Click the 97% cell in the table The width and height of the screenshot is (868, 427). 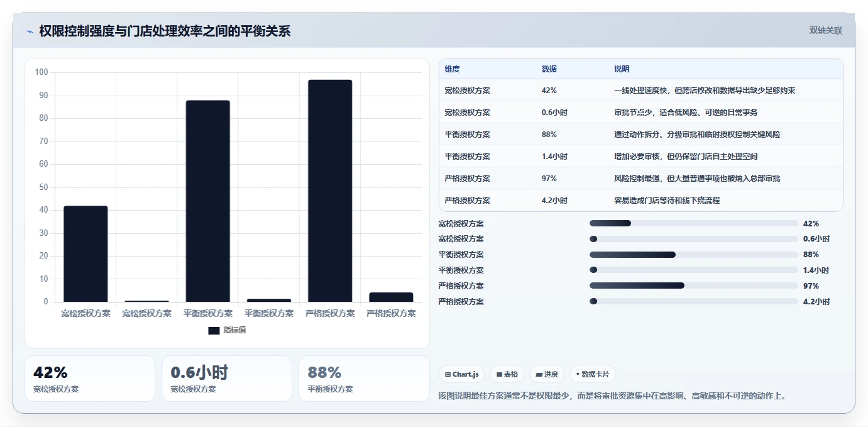pos(549,179)
